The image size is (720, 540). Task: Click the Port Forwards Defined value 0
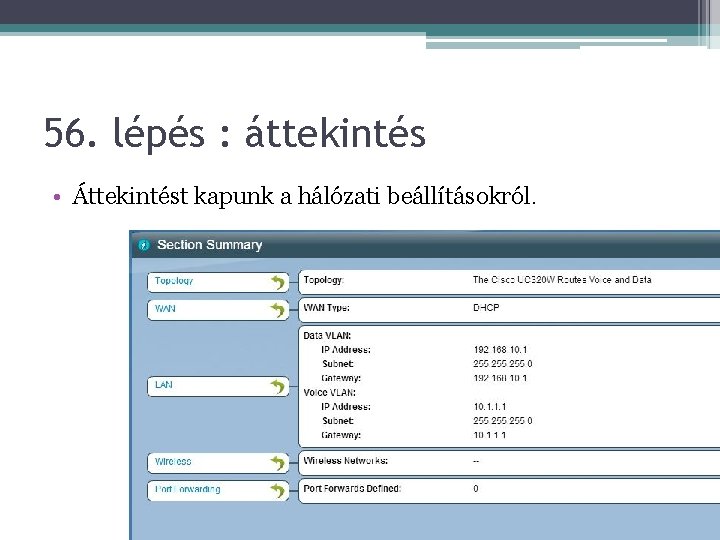(476, 489)
